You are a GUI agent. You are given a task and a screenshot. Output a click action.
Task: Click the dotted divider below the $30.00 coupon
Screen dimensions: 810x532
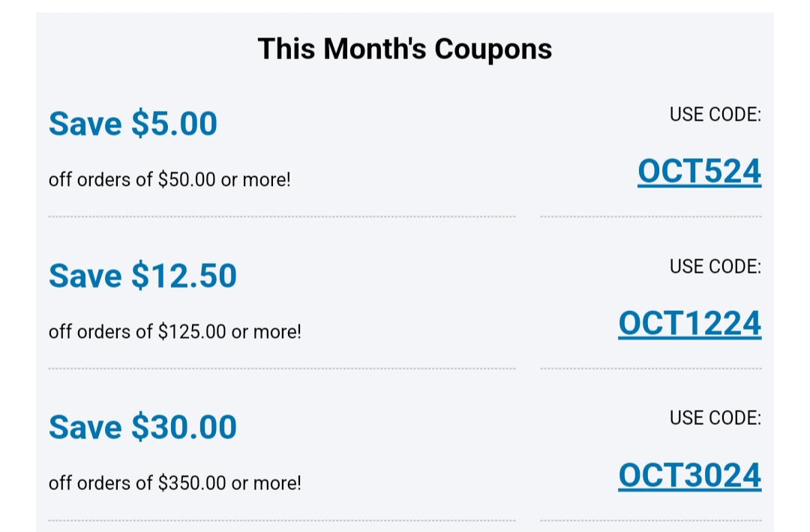point(282,520)
